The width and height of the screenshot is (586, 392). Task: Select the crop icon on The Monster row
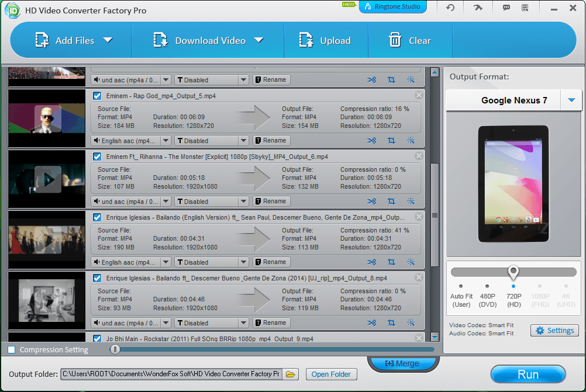[391, 201]
